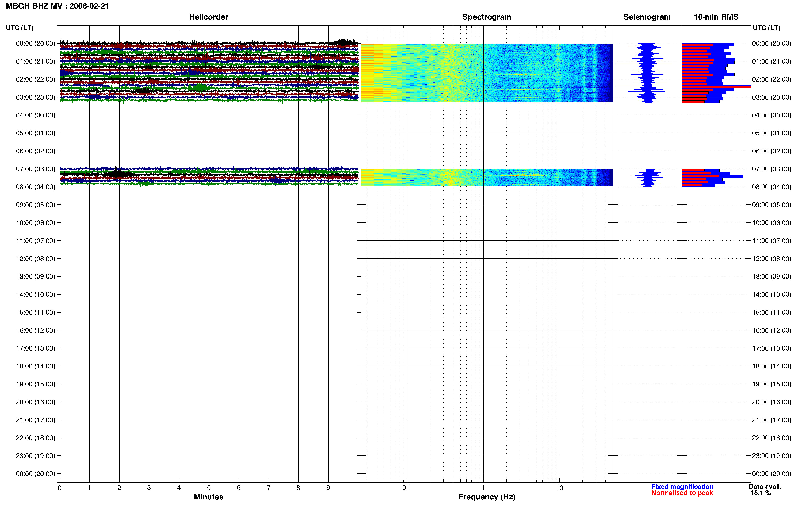Click the 'Frequency (Hz)' x-axis label
The height and width of the screenshot is (508, 812).
[487, 497]
